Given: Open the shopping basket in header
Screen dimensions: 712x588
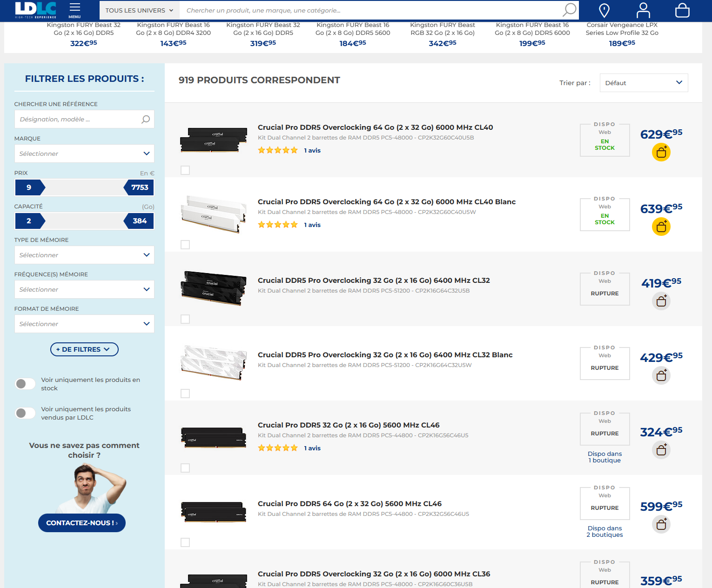Looking at the screenshot, I should [682, 10].
